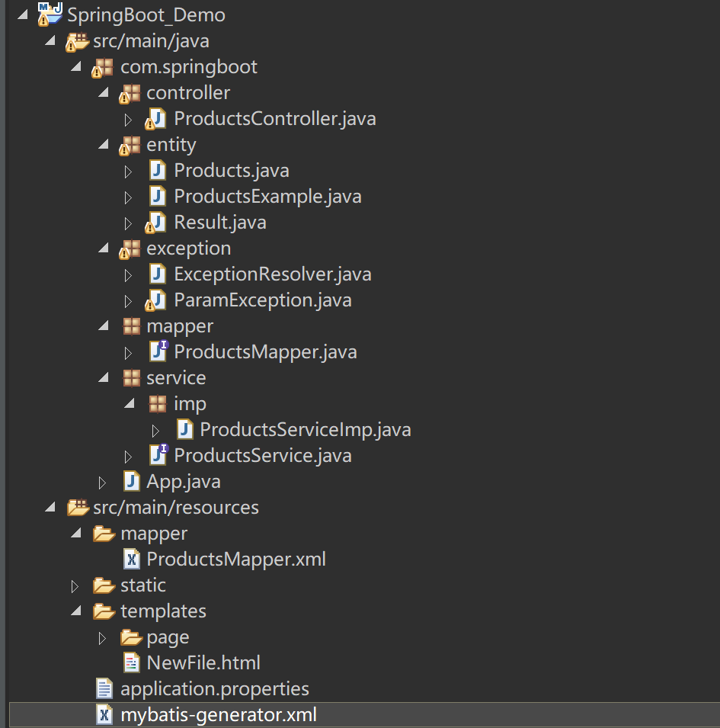Click the exception package icon
Viewport: 720px width, 728px height.
(x=130, y=249)
